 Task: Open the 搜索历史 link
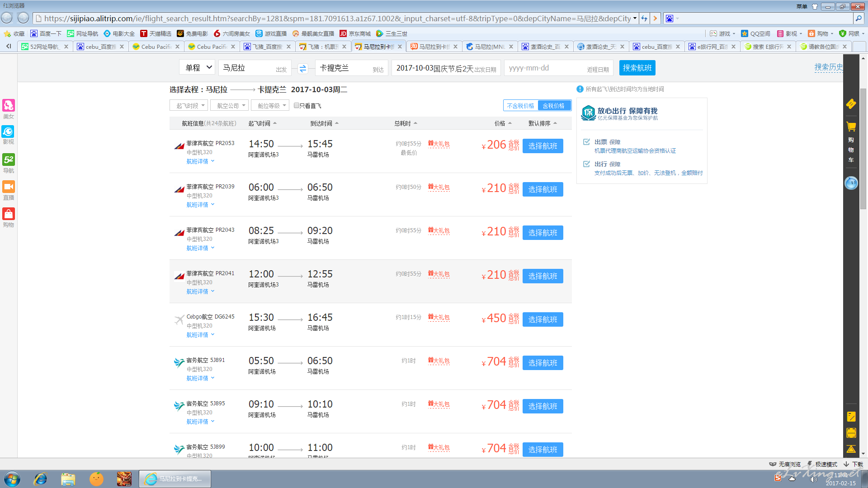(x=828, y=67)
